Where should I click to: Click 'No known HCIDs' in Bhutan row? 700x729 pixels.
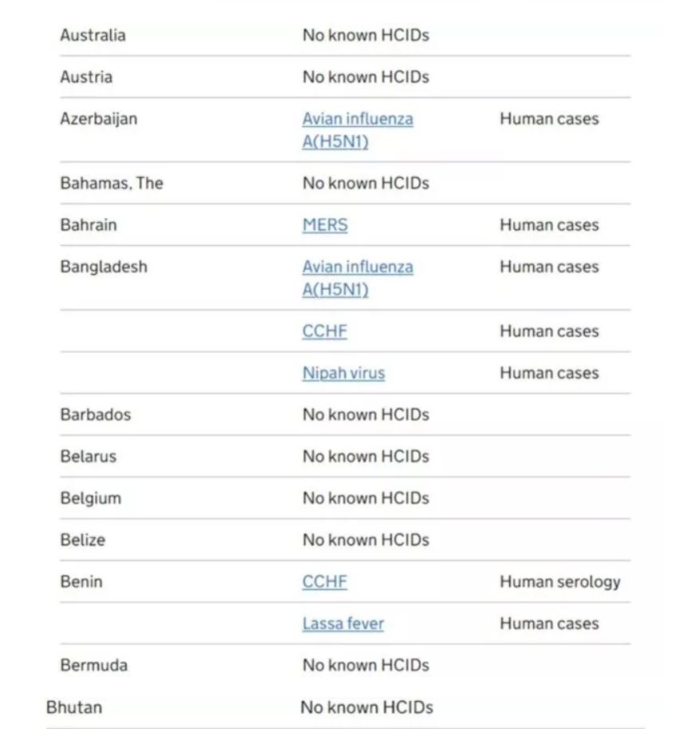tap(366, 707)
